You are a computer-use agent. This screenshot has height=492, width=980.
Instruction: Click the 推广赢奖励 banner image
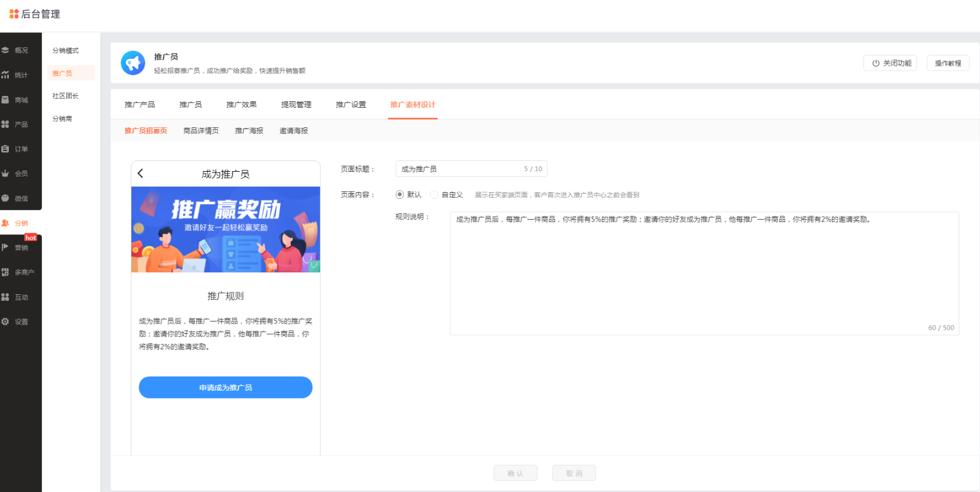[225, 230]
